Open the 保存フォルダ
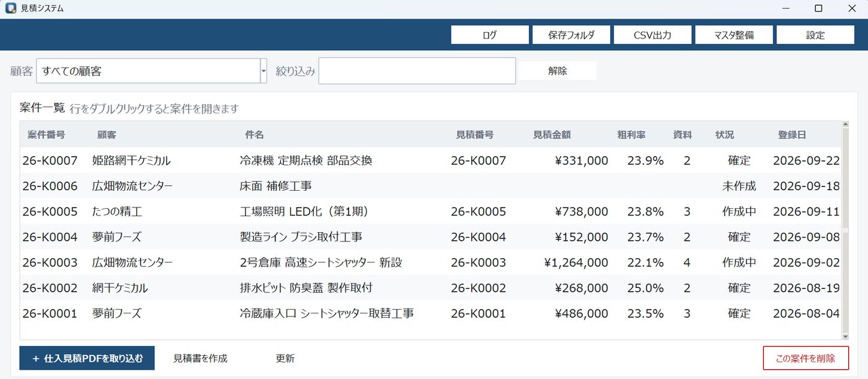 tap(571, 35)
